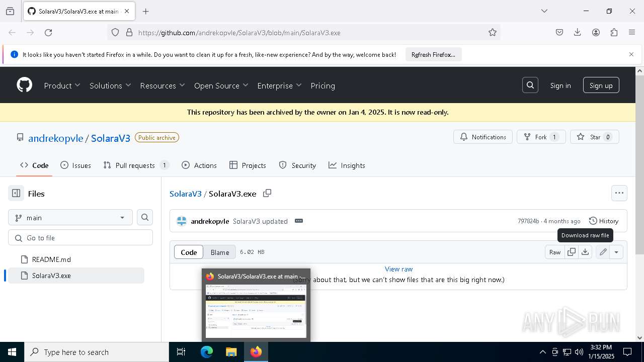
Task: Open the Issues tab
Action: pyautogui.click(x=75, y=165)
